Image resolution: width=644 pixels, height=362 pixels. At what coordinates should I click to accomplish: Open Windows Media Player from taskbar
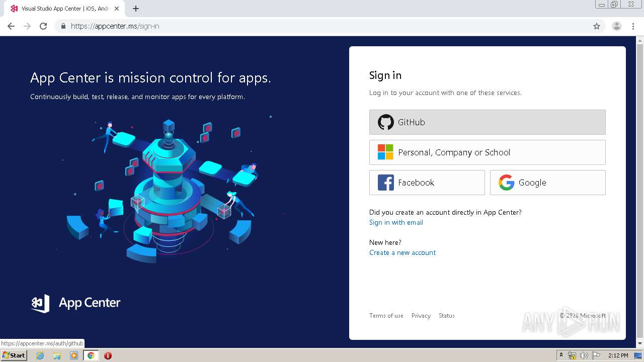click(74, 355)
